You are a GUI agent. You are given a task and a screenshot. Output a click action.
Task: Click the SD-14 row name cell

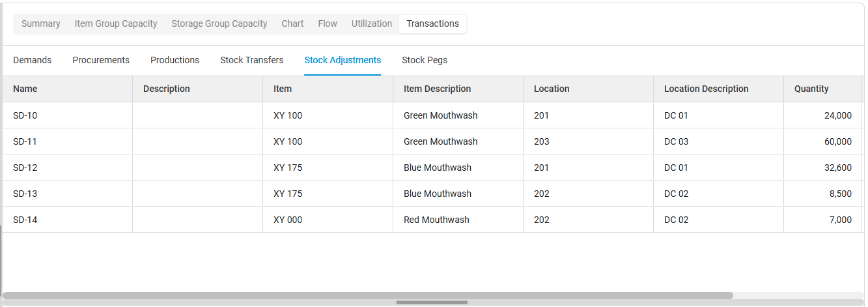[x=25, y=220]
